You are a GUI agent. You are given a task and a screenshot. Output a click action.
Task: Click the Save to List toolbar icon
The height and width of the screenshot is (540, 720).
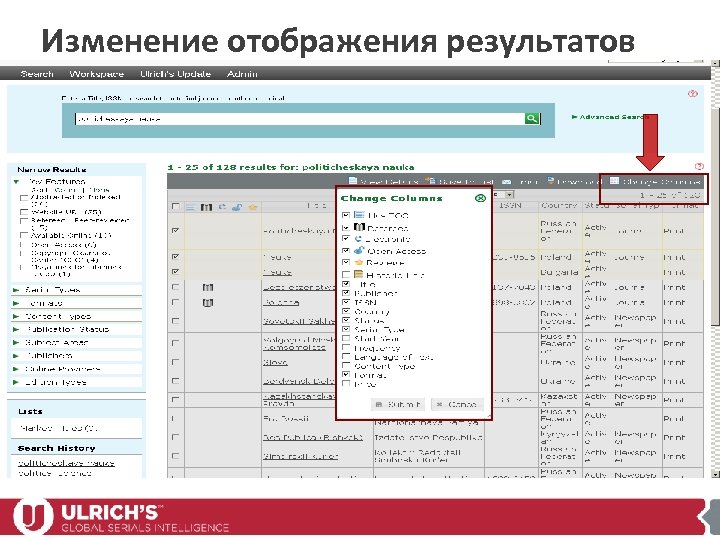tap(430, 181)
